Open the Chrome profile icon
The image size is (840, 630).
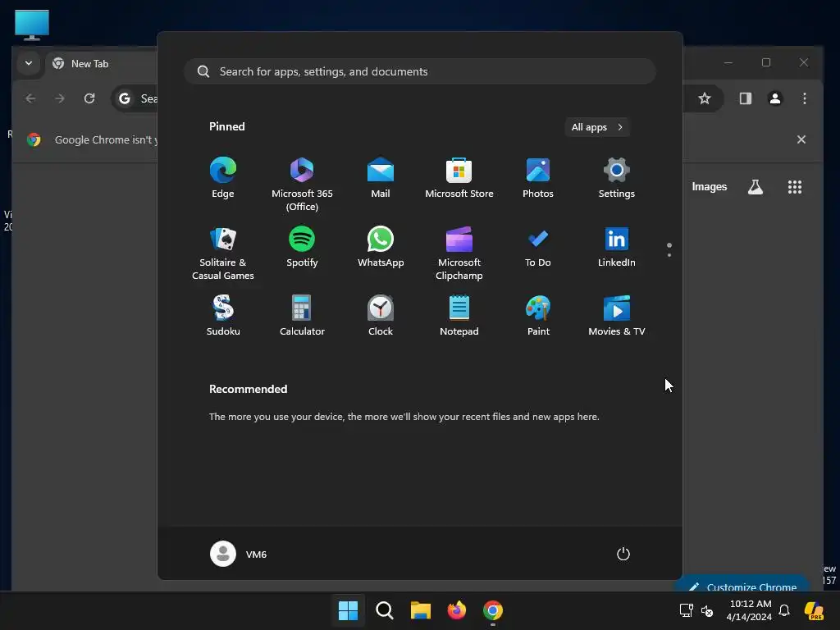click(775, 98)
